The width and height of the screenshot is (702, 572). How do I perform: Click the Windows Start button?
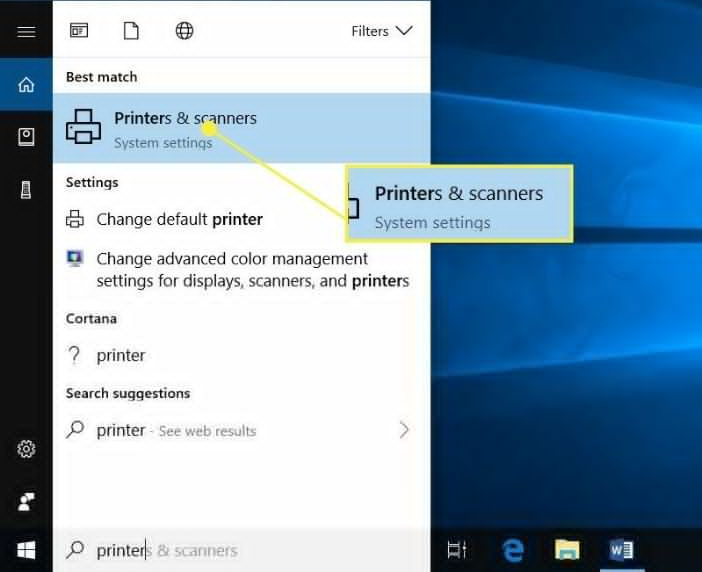[26, 550]
